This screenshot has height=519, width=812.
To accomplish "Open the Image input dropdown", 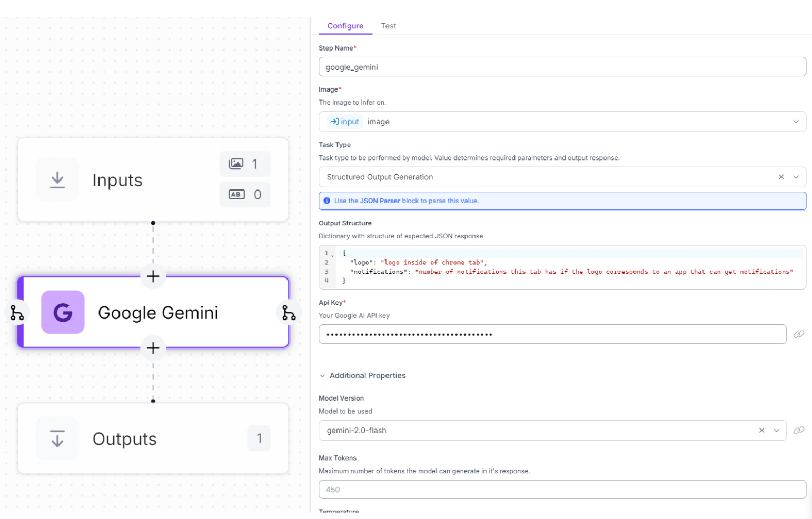I will pos(796,122).
